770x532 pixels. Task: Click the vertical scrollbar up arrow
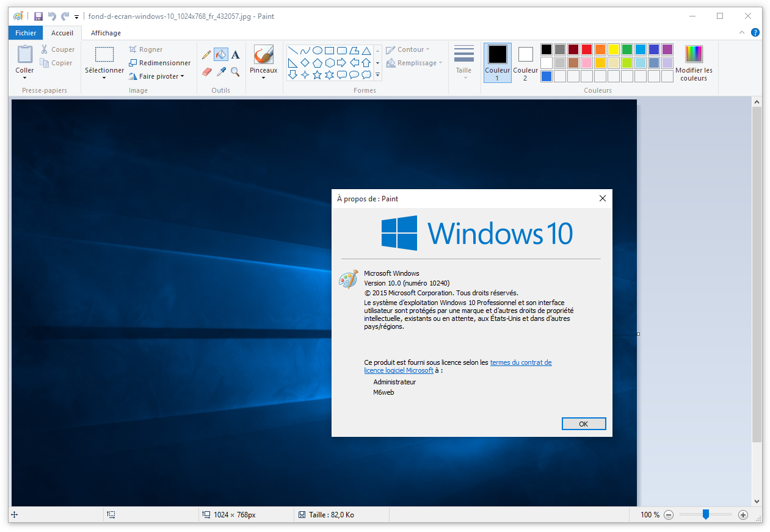[x=757, y=102]
